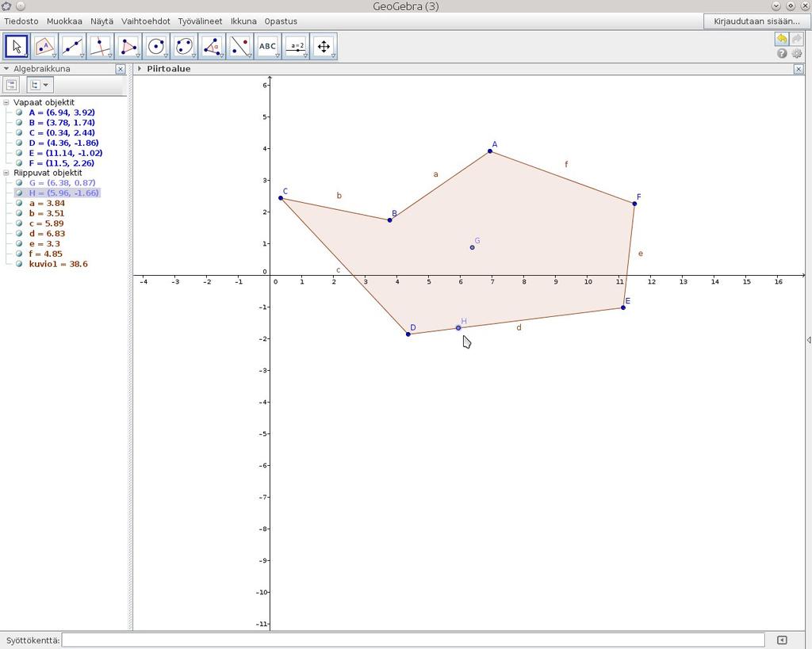This screenshot has width=812, height=649.
Task: Toggle visibility of point F
Action: (19, 163)
